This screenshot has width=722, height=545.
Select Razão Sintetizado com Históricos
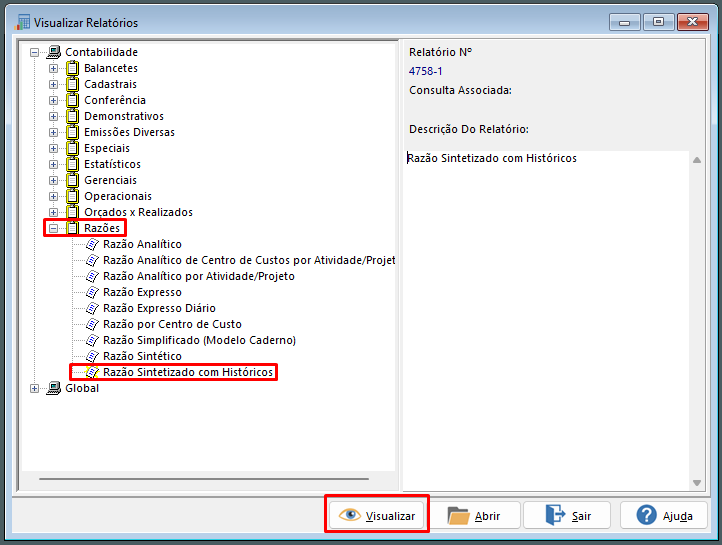[x=188, y=372]
